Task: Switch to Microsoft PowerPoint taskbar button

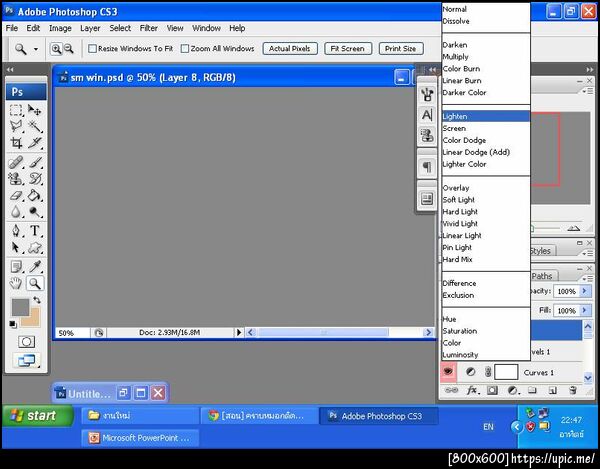Action: (140, 438)
